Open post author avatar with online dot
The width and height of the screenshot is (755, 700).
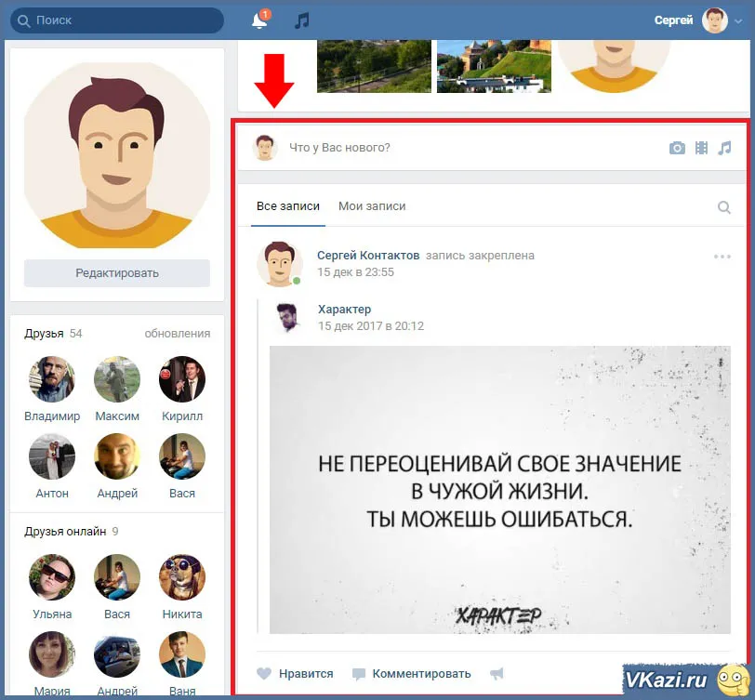279,264
